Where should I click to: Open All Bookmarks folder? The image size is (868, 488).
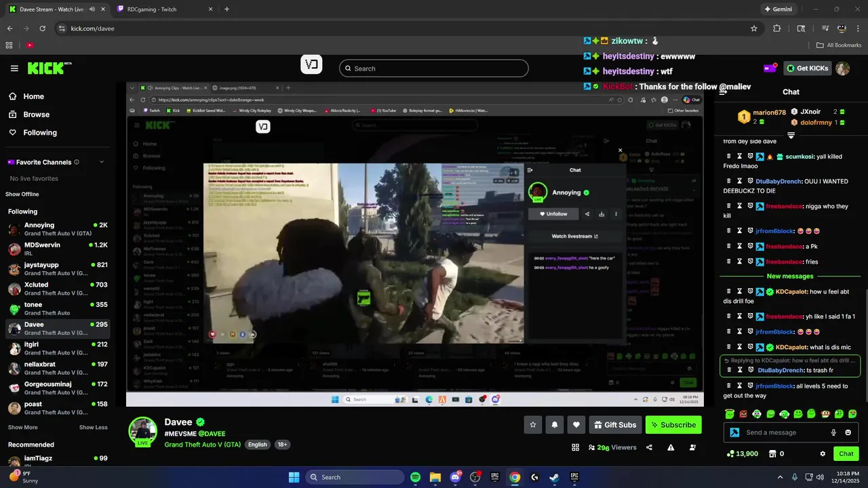tap(840, 45)
